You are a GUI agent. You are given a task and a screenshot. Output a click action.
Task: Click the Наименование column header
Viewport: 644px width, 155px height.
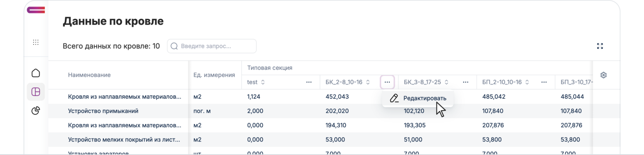point(89,75)
